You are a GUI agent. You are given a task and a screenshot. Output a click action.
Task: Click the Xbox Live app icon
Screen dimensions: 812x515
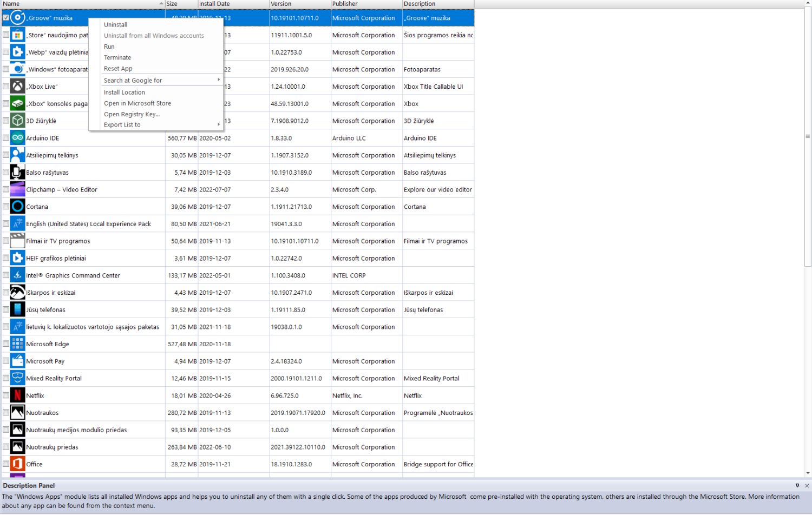pyautogui.click(x=17, y=87)
